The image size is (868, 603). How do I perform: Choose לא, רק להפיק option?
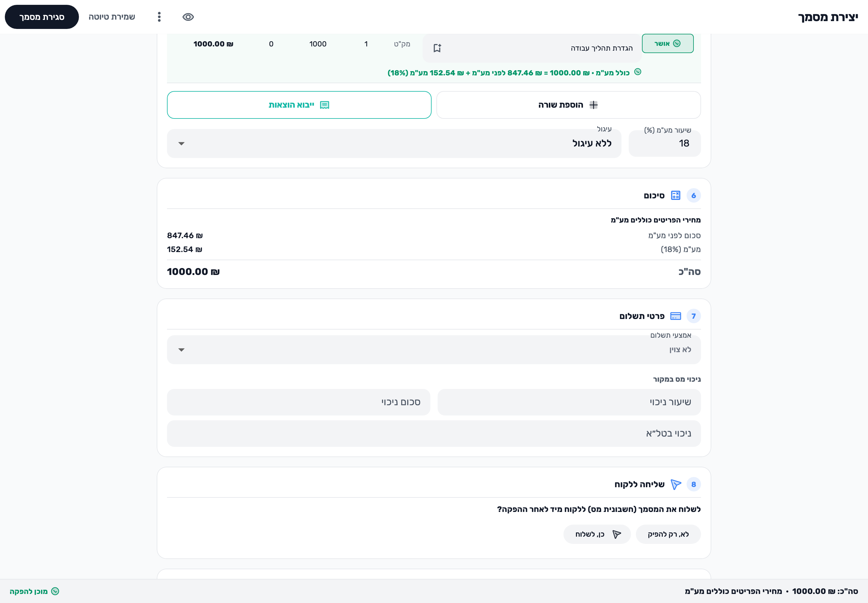coord(668,534)
